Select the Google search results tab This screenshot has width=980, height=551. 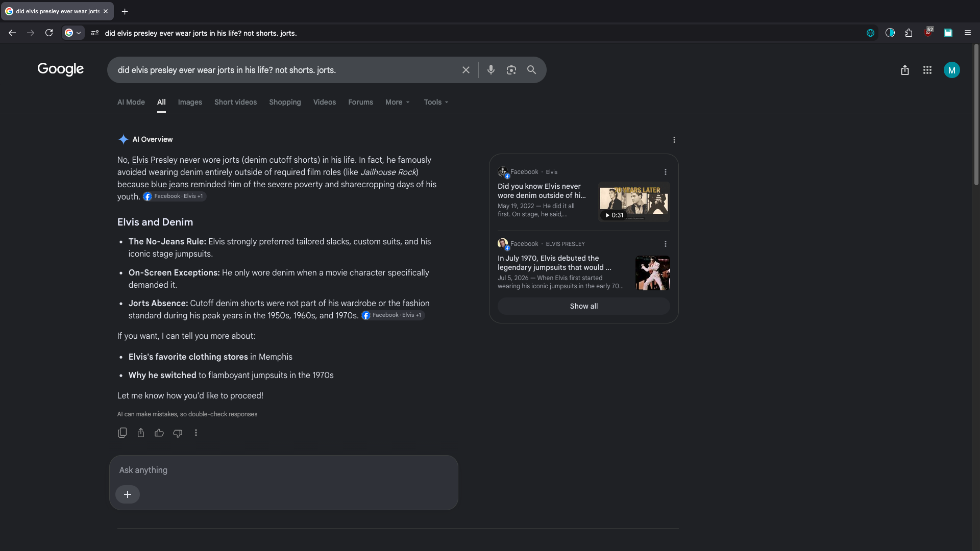(x=57, y=11)
